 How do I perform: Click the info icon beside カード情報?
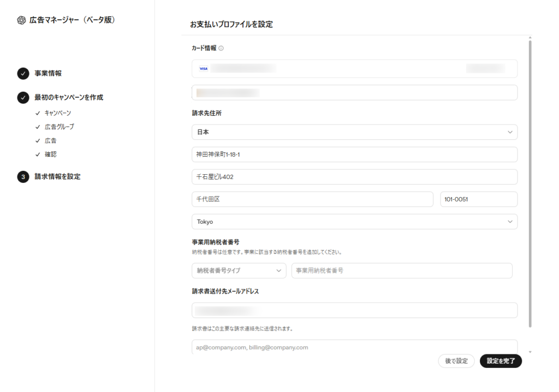coord(221,48)
